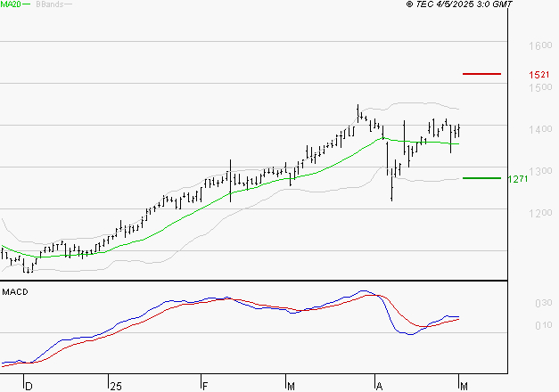
Task: Click the 1300 price axis label
Action: pyautogui.click(x=540, y=171)
